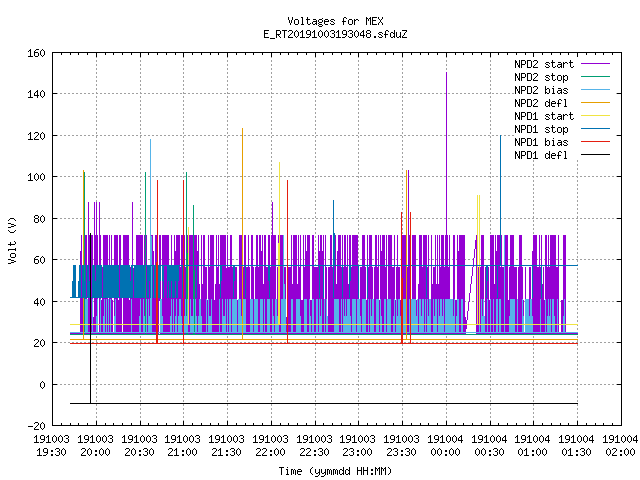
Task: Click the 'NPD1 stop' legend label
Action: (541, 129)
